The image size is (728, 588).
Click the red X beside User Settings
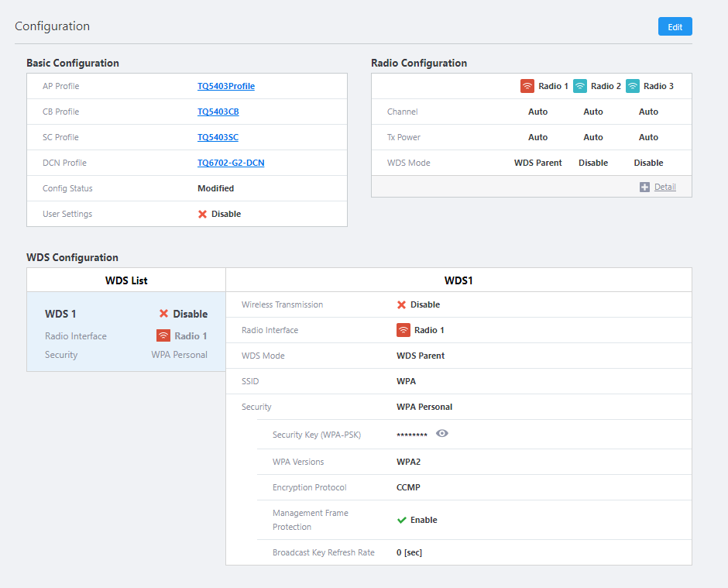(x=203, y=214)
